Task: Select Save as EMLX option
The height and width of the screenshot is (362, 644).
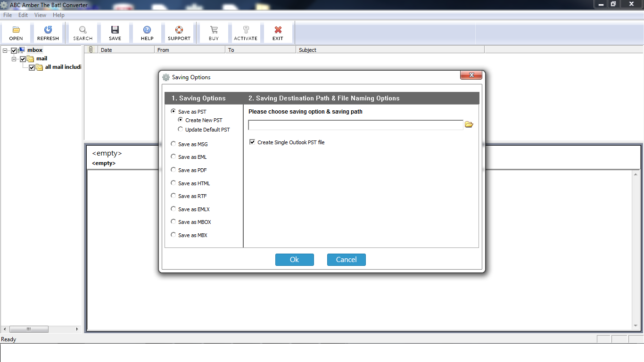Action: (x=173, y=209)
